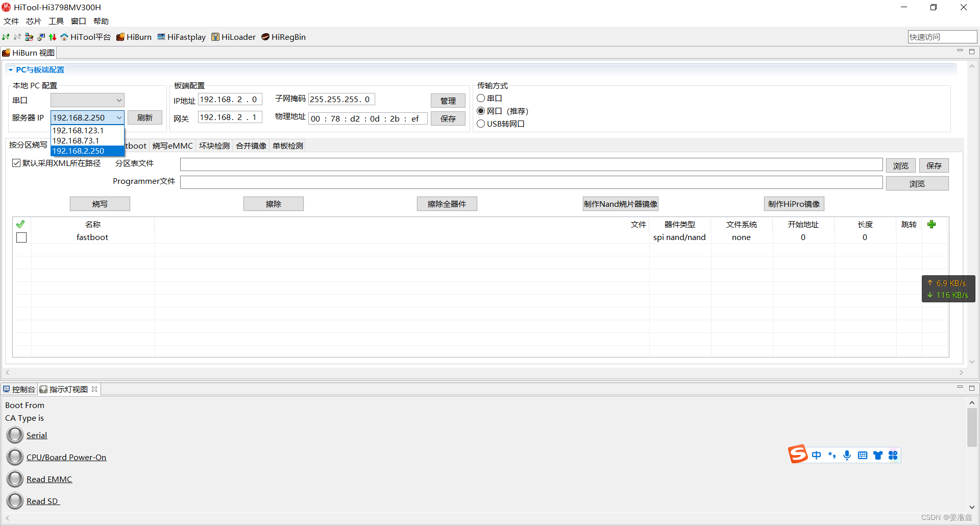Click the green connect icon in toolbar
This screenshot has width=980, height=526.
[6, 37]
